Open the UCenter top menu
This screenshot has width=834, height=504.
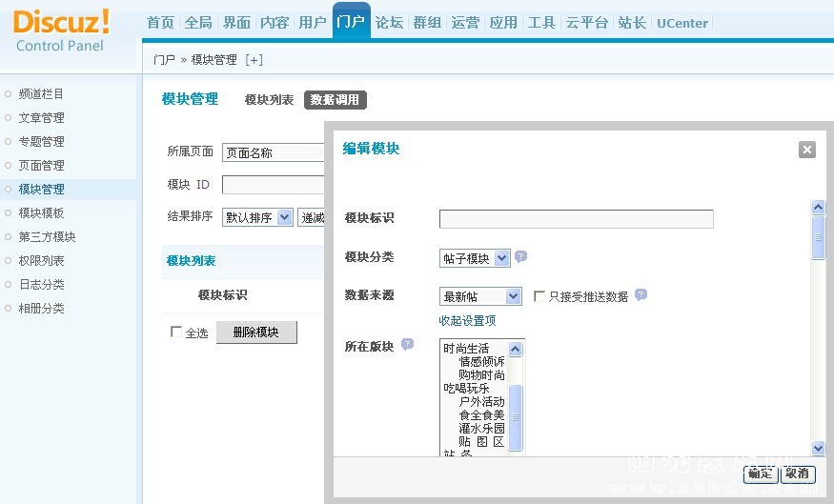682,24
